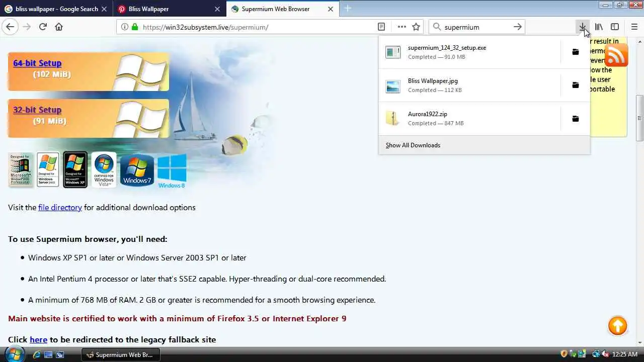This screenshot has height=362, width=644.
Task: Bookmark this page with the star
Action: (x=416, y=27)
